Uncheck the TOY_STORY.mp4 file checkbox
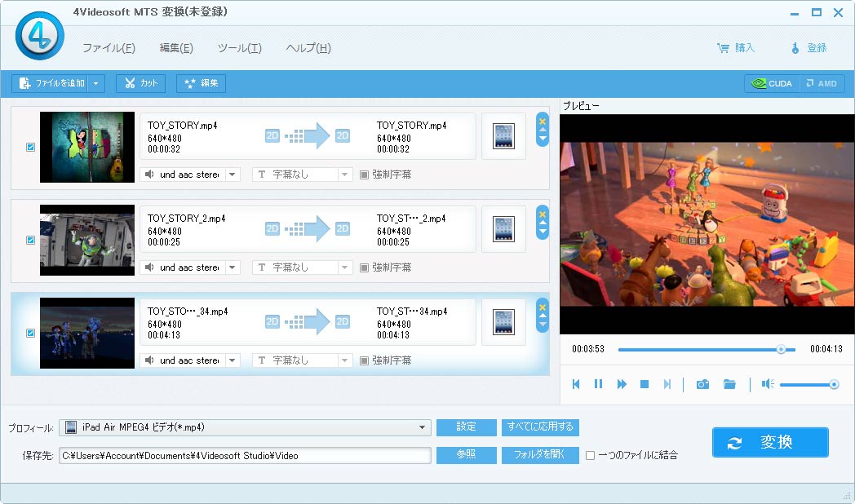Viewport: 855px width, 504px height. pos(30,147)
